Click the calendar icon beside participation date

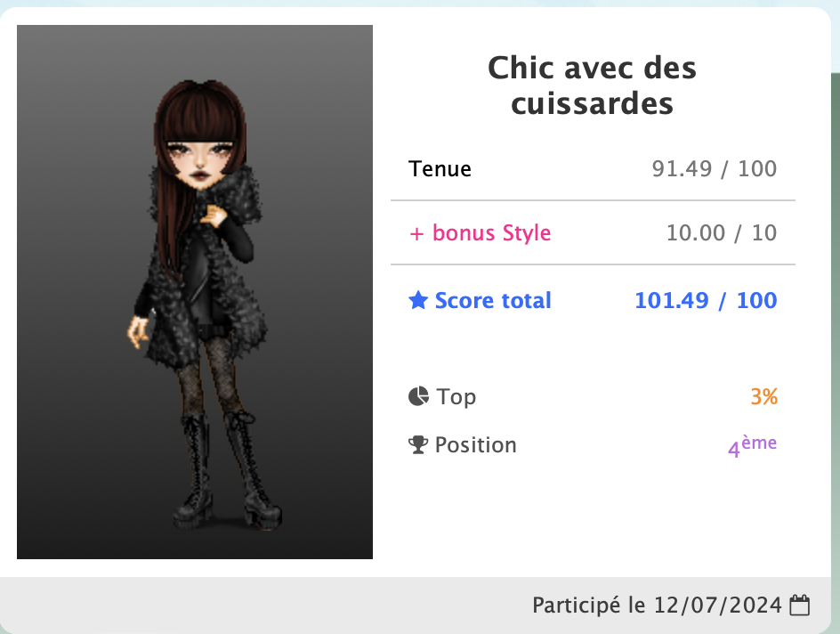coord(800,605)
